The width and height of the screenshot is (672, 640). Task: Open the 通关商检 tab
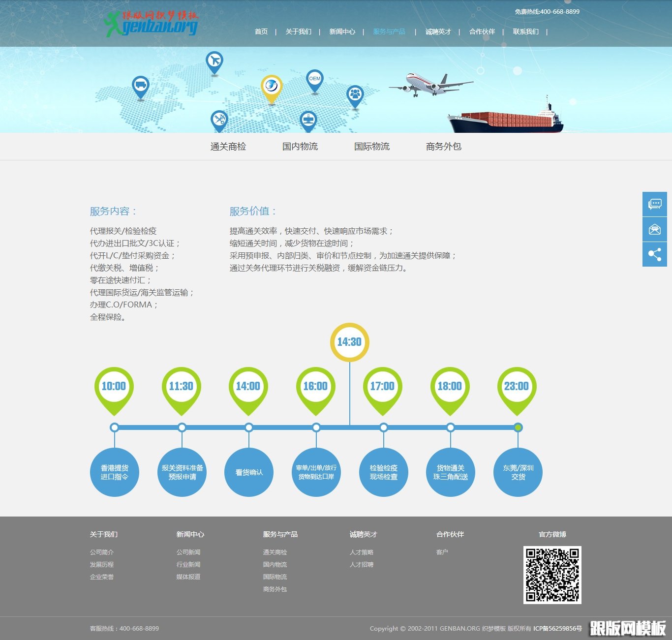(x=228, y=147)
